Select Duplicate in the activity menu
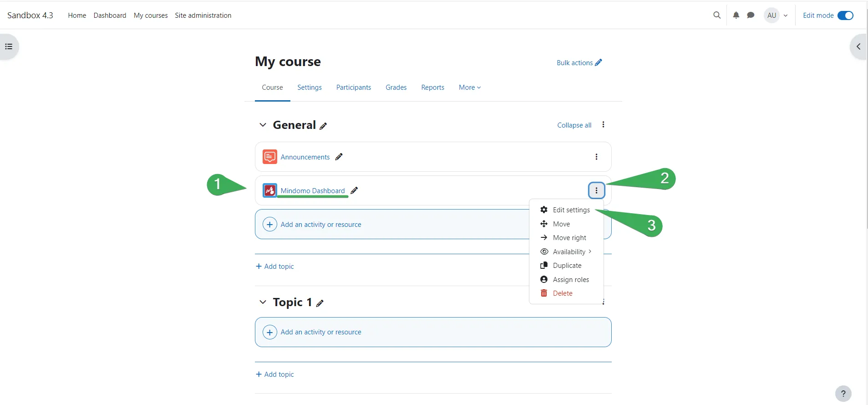The height and width of the screenshot is (405, 868). (x=567, y=266)
